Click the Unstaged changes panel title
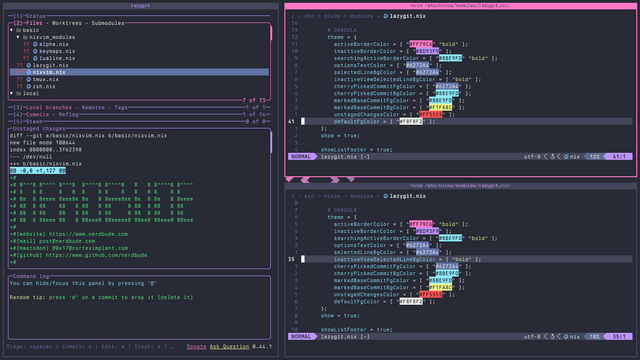The image size is (640, 360). click(x=39, y=129)
